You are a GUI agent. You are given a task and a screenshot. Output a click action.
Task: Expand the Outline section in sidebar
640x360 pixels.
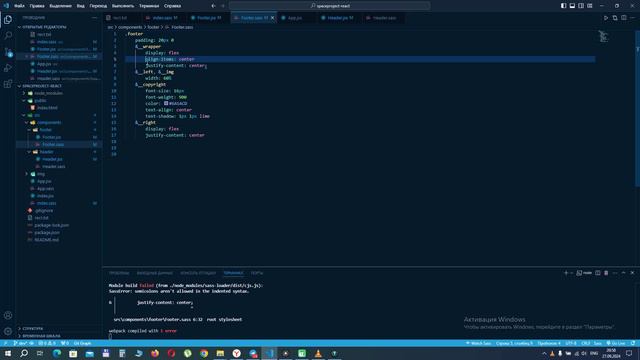(x=33, y=329)
